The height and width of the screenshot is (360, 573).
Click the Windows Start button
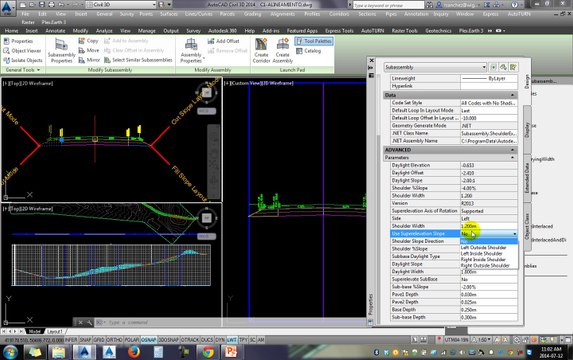pos(10,353)
